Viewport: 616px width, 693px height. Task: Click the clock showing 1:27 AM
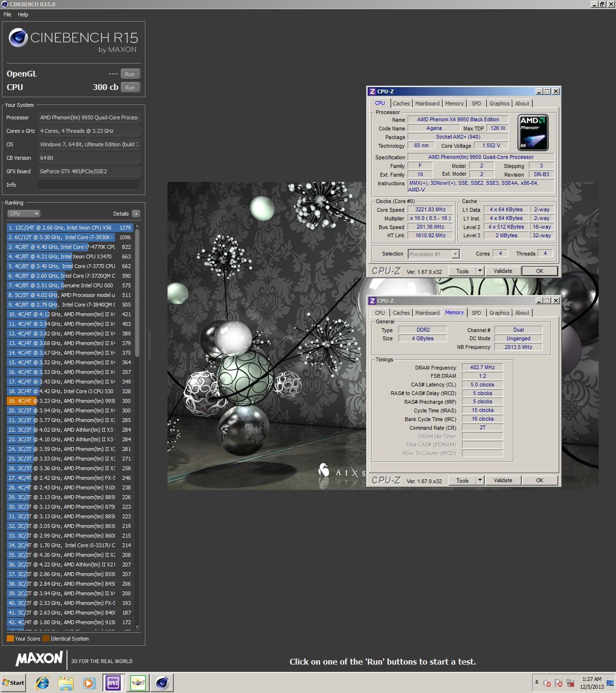591,679
